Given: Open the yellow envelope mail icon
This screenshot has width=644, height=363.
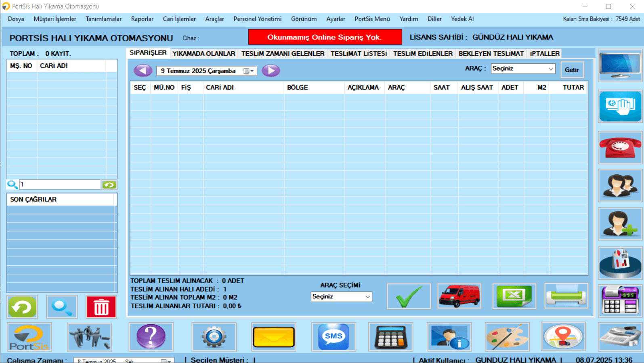Looking at the screenshot, I should (273, 336).
